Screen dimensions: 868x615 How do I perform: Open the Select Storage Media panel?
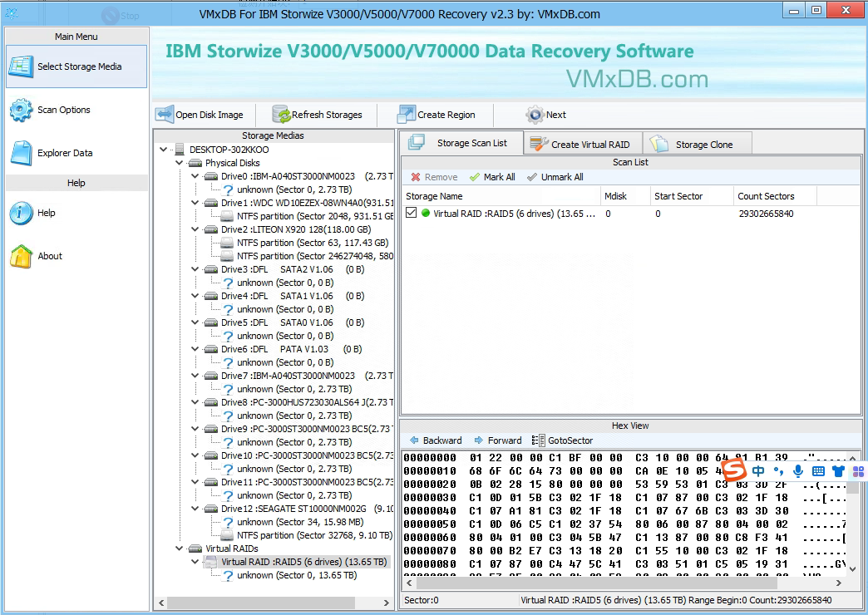(76, 66)
